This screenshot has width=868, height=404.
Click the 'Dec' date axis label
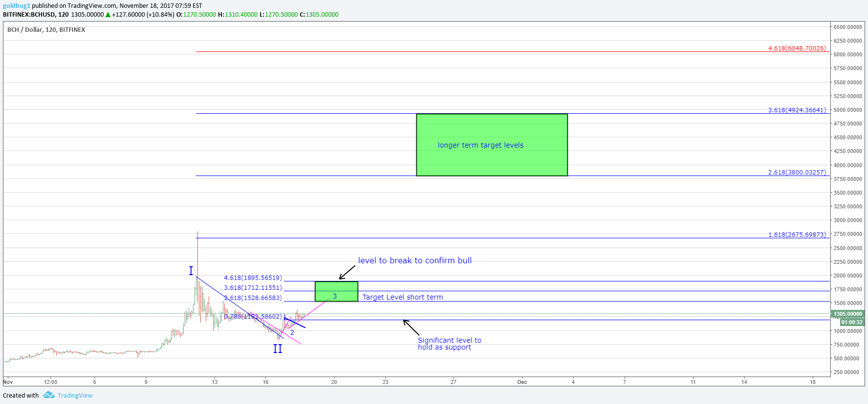coord(522,382)
